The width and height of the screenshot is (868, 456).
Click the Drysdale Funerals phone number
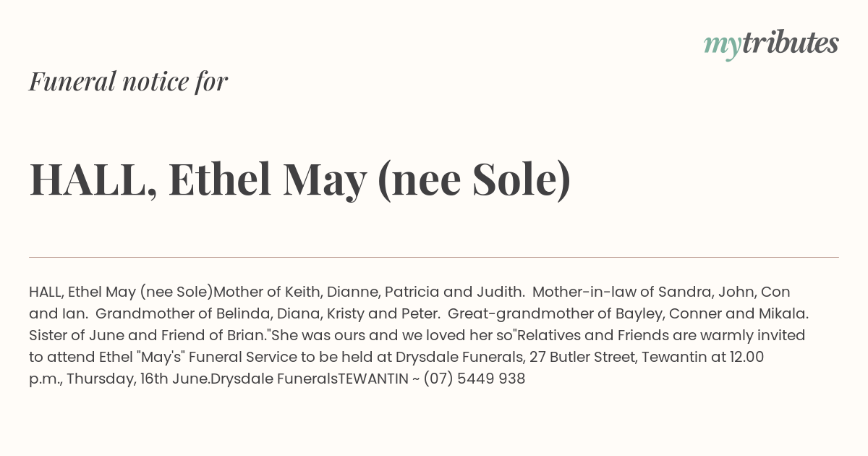point(473,379)
